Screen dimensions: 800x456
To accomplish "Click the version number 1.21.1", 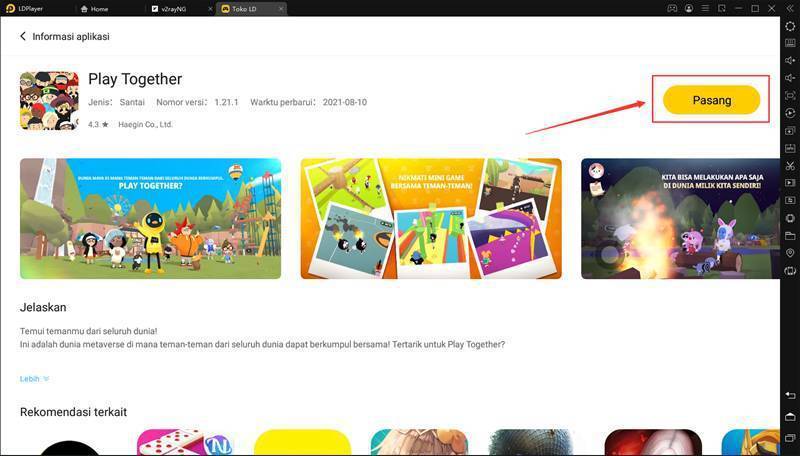I will [227, 102].
